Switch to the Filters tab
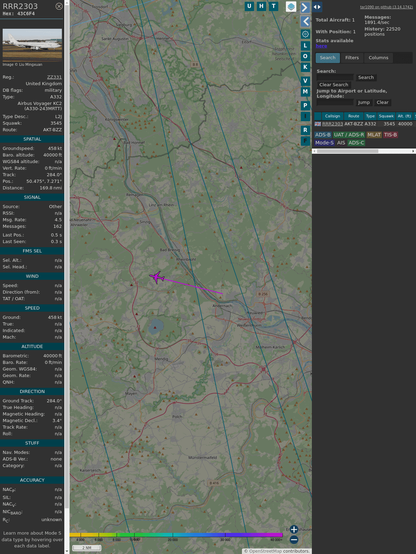Viewport: 416px width, 554px height. pos(352,58)
